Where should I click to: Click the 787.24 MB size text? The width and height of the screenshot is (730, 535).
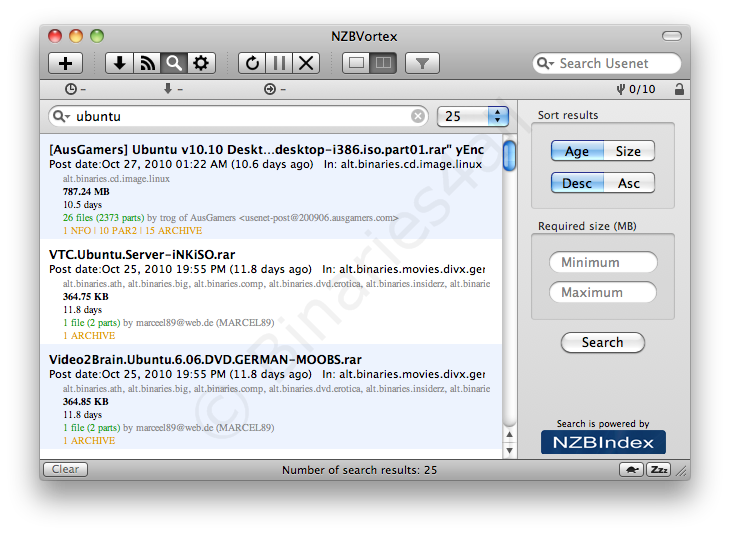pyautogui.click(x=86, y=191)
